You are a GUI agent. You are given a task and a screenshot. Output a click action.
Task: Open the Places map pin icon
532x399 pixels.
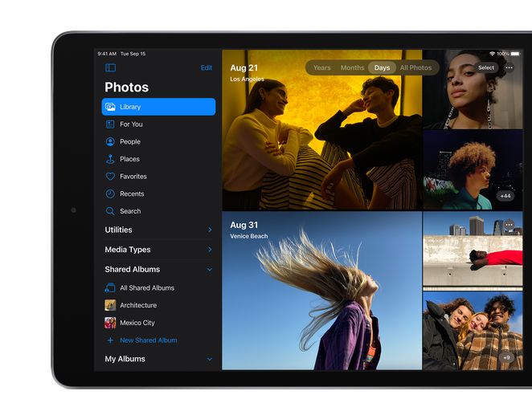pos(111,159)
